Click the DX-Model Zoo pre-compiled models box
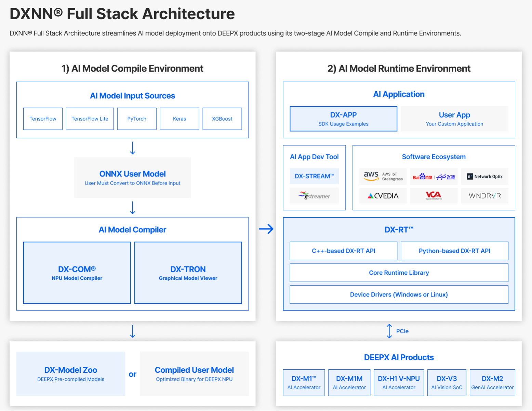Viewport: 532px width, 411px height. click(x=71, y=374)
